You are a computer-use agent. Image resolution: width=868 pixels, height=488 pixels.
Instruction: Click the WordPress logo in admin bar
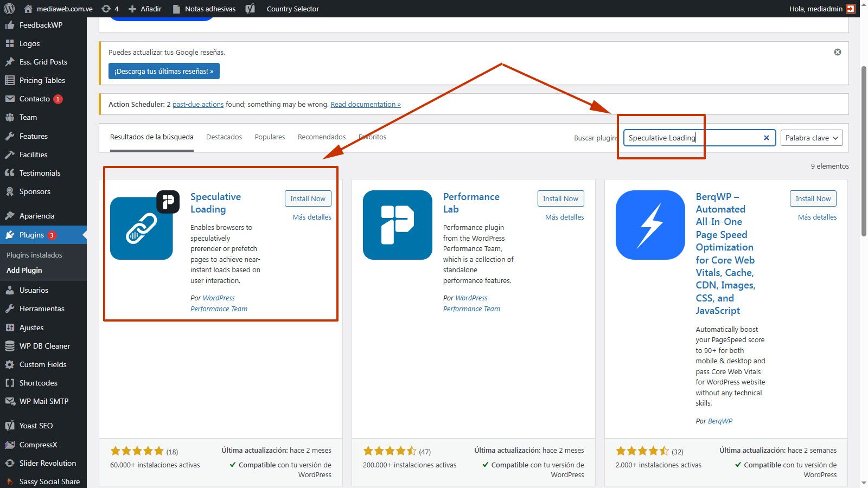(9, 9)
